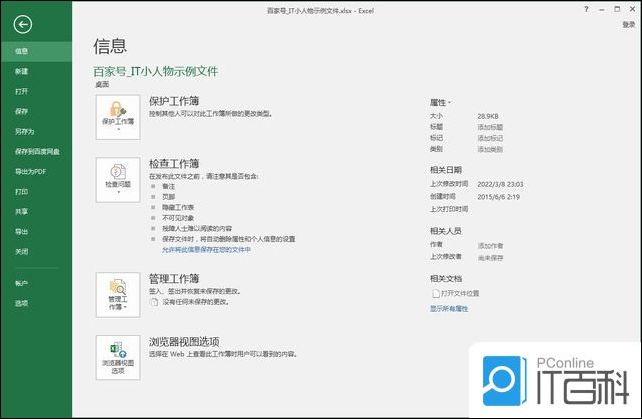
Task: Click the 没有任何未保存的更改 text
Action: click(x=196, y=302)
